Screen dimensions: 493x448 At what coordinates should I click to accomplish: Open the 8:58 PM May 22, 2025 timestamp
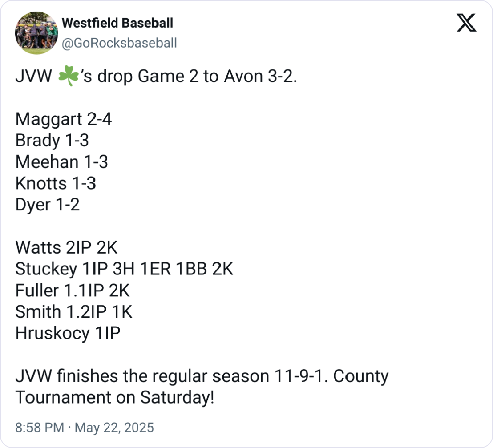(x=85, y=428)
